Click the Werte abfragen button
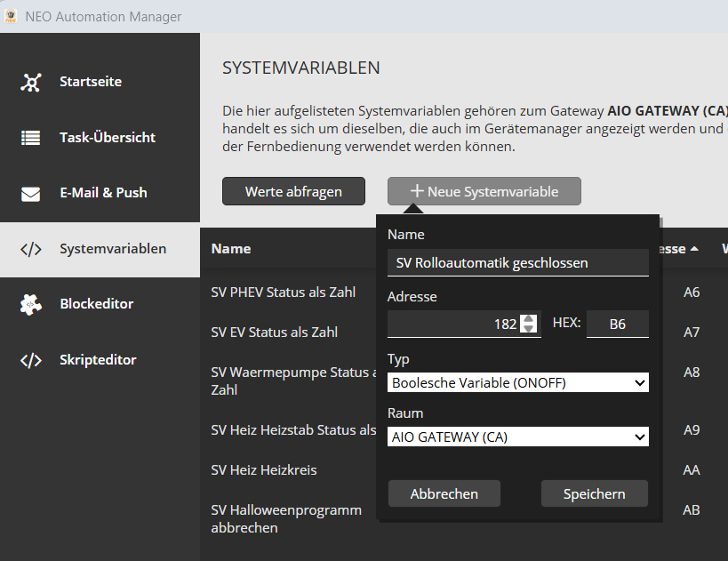The image size is (728, 561). click(293, 191)
